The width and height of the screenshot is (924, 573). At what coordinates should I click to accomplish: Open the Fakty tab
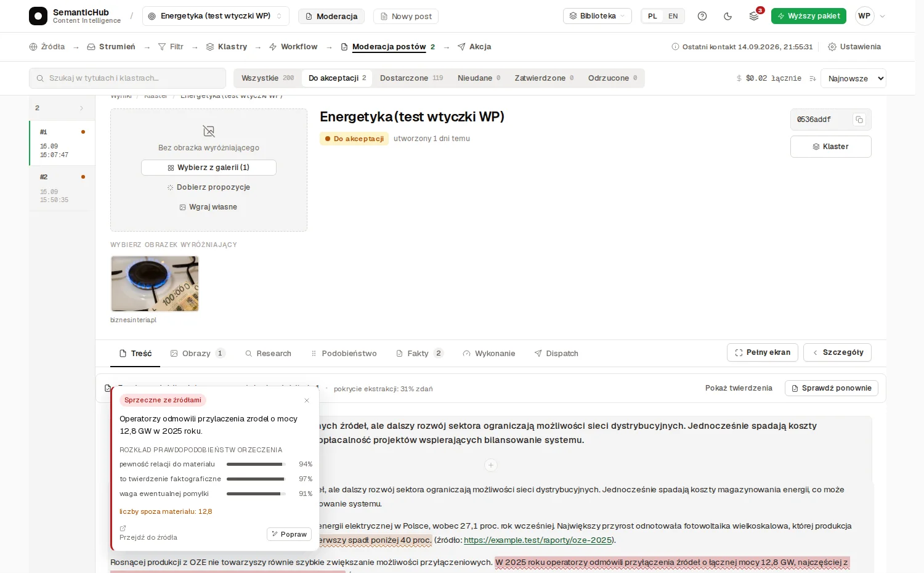pos(419,354)
